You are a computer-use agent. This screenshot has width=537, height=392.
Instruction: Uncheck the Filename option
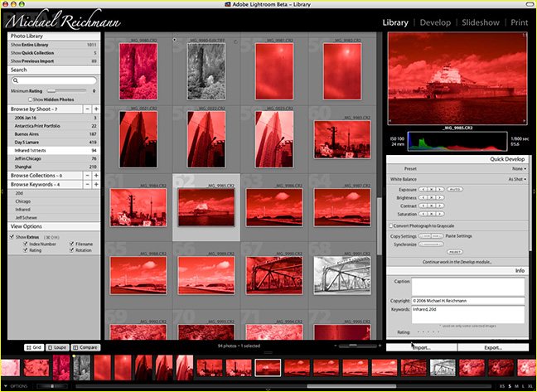(71, 244)
